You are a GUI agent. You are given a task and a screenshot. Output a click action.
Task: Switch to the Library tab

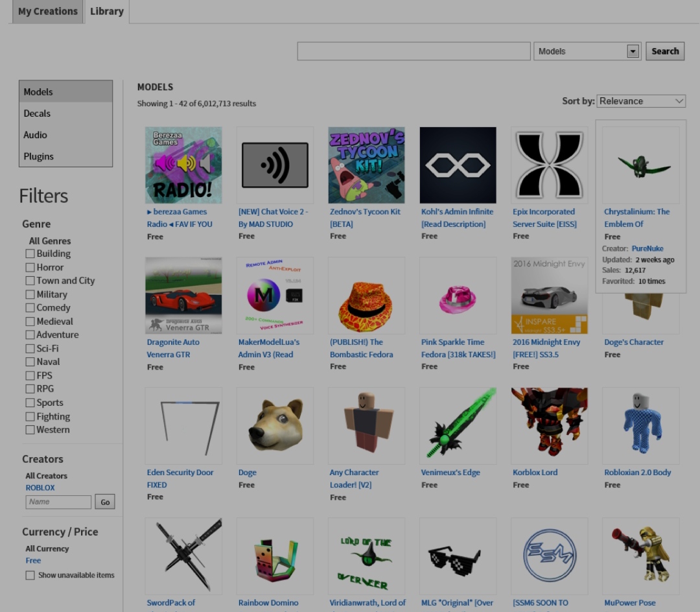[x=107, y=12]
